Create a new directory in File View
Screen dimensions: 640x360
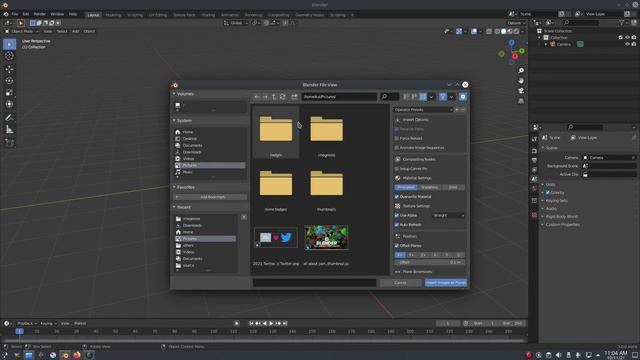(294, 97)
